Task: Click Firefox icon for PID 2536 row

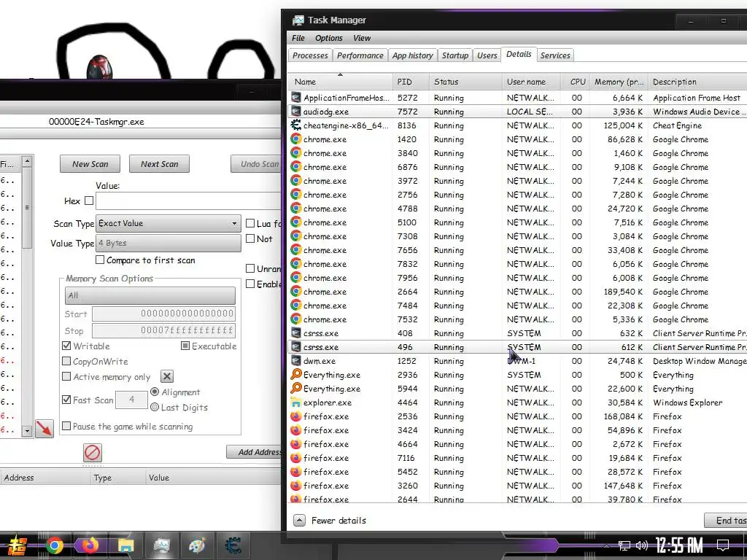Action: click(296, 416)
